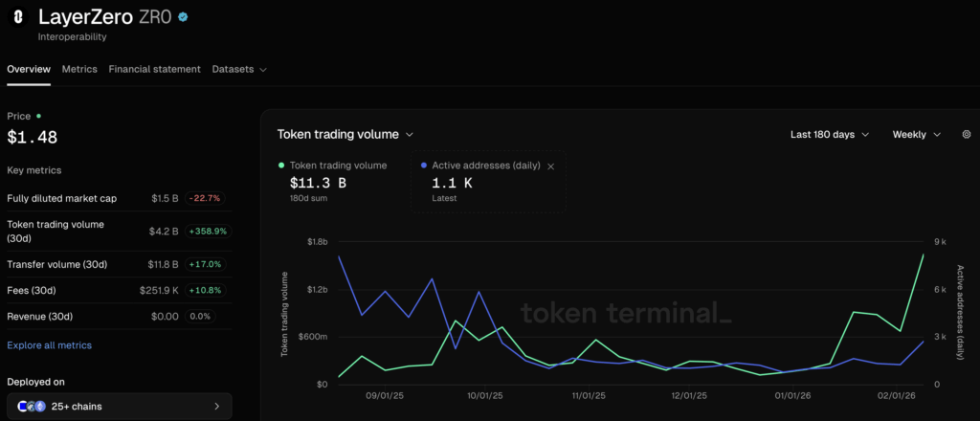Viewport: 980px width, 421px height.
Task: Click the green Token trading volume legend dot
Action: (x=281, y=166)
